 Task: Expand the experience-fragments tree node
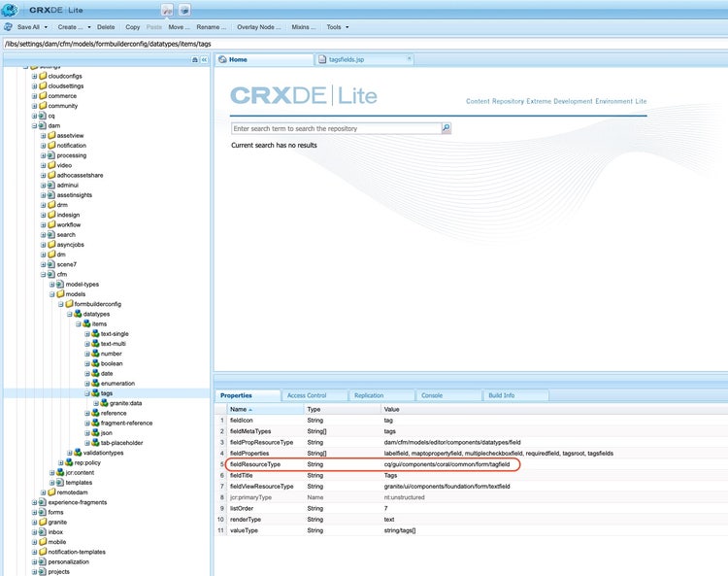pyautogui.click(x=34, y=502)
